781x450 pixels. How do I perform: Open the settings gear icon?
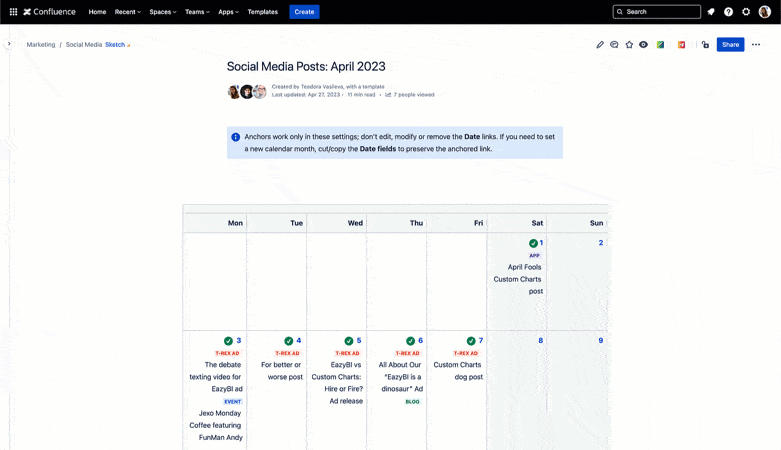[746, 11]
